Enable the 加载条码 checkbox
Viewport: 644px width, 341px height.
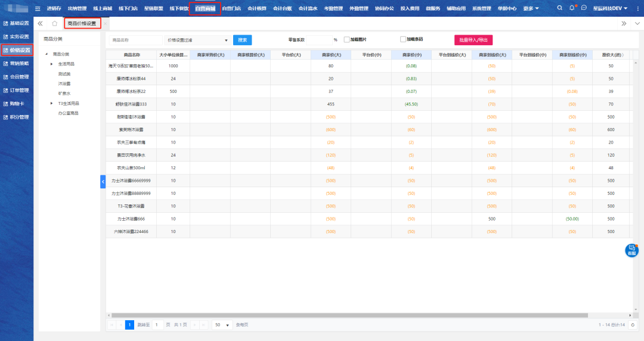[403, 39]
